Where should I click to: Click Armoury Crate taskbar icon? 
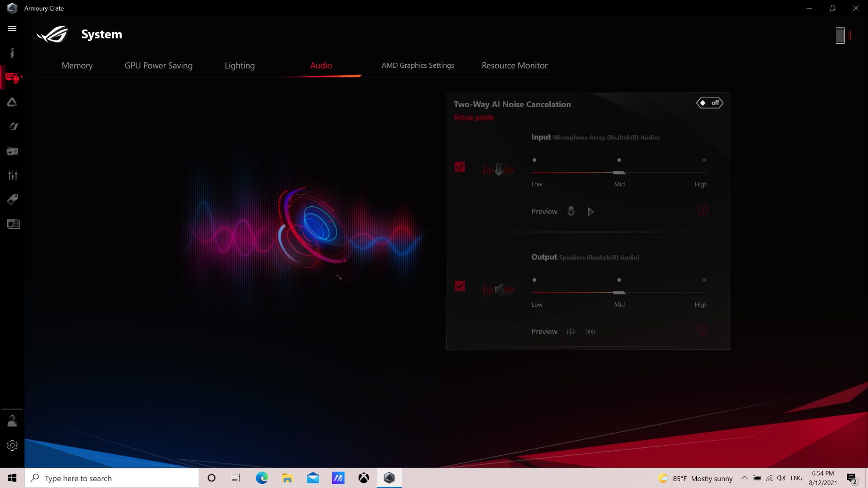(x=389, y=478)
